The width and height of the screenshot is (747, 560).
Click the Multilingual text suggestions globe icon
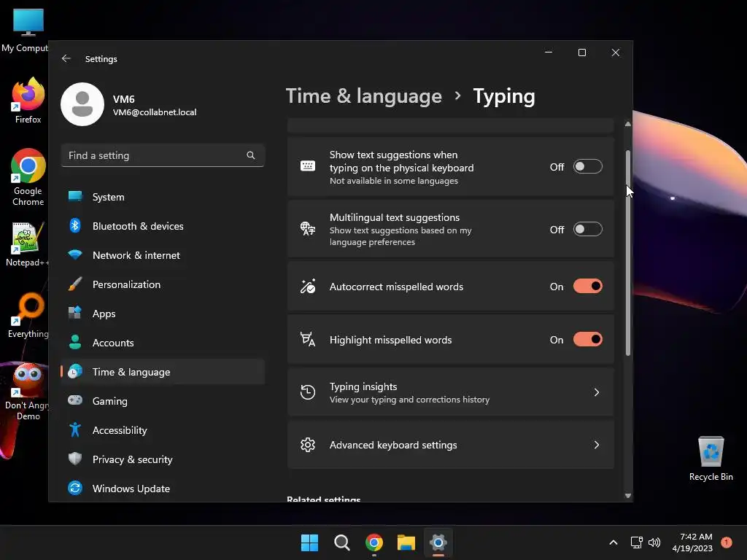(308, 229)
